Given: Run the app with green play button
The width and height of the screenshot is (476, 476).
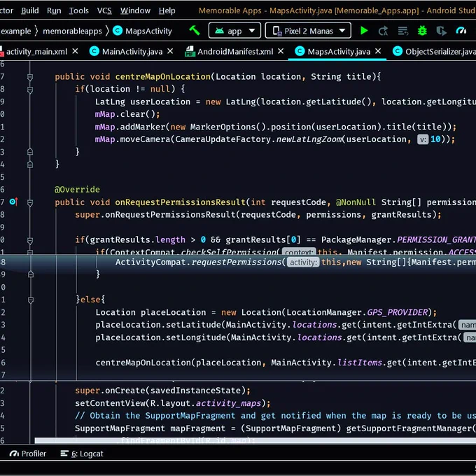Looking at the screenshot, I should tap(364, 31).
